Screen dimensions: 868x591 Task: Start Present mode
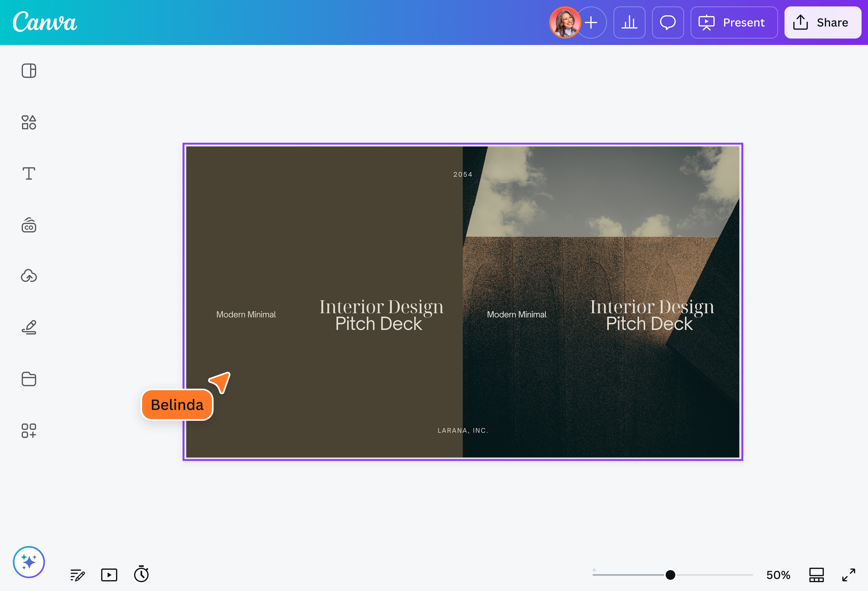(734, 23)
